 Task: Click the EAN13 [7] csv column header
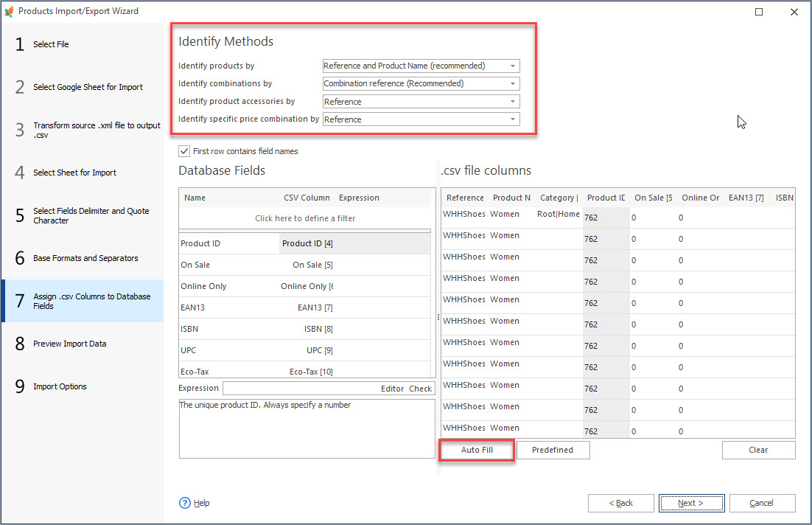pyautogui.click(x=746, y=198)
